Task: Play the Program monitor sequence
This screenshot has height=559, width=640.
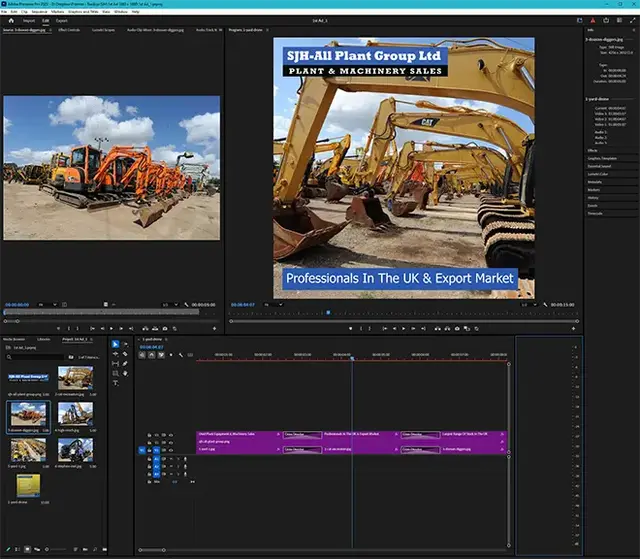Action: (x=404, y=328)
